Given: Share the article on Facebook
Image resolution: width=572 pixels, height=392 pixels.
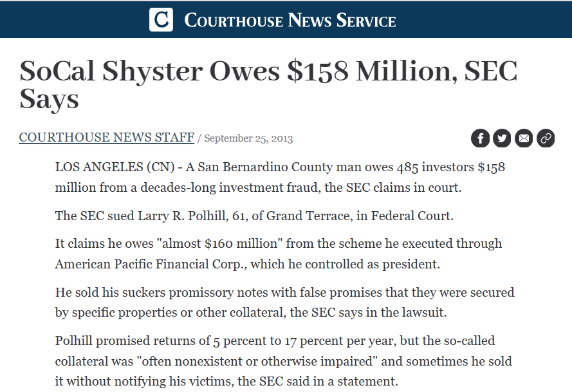Looking at the screenshot, I should [480, 138].
